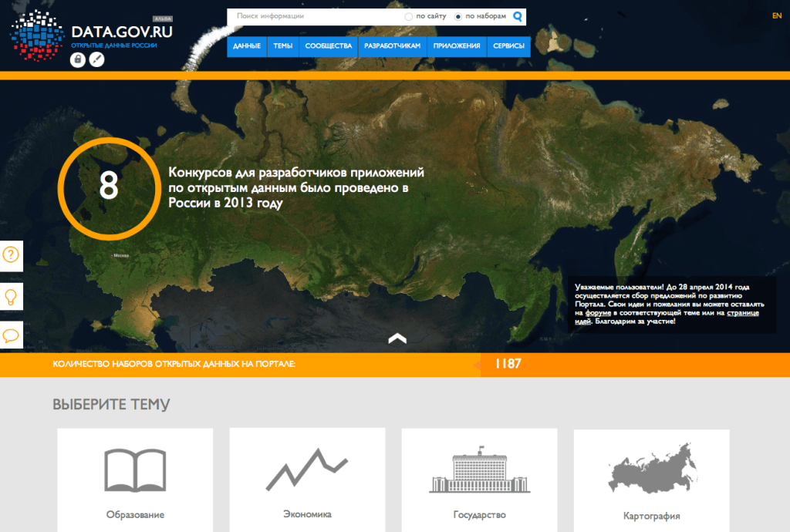Select the 'по сайту' radio button
This screenshot has height=532, width=790.
(409, 16)
